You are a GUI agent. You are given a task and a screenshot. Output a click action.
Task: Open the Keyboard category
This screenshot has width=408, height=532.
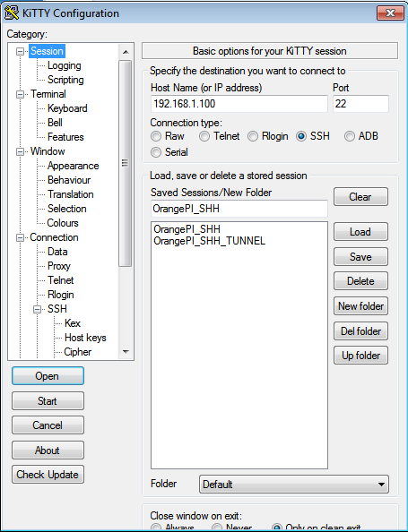click(67, 108)
